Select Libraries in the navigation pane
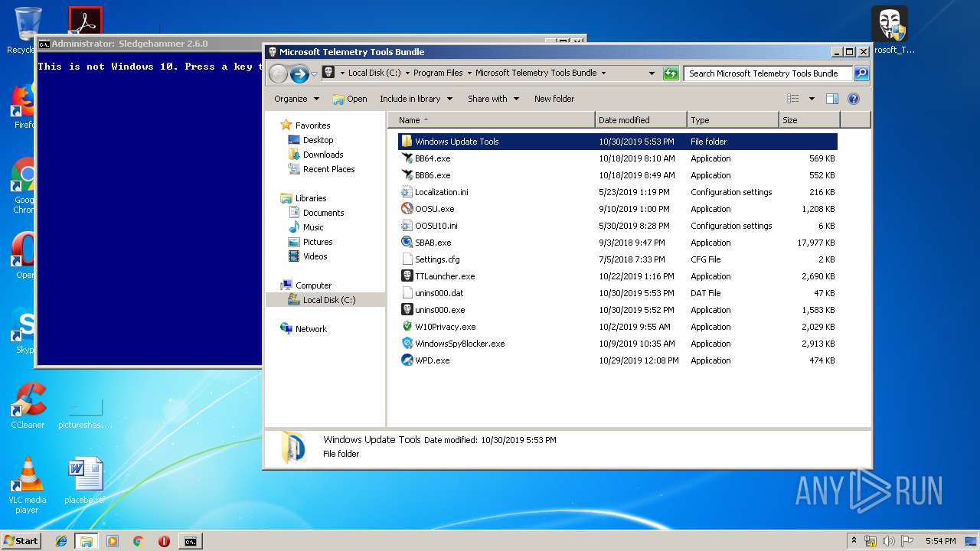Screen dimensions: 980x551 pos(311,198)
